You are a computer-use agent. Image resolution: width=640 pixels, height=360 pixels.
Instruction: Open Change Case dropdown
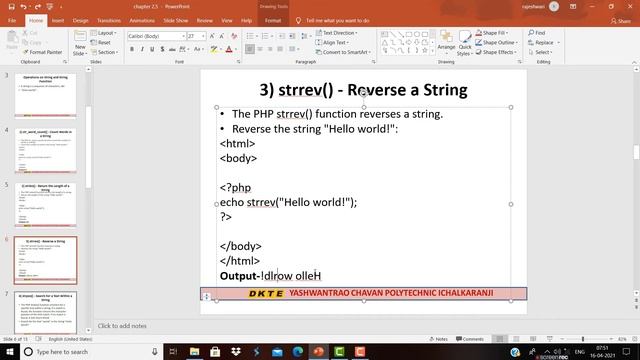[x=198, y=49]
